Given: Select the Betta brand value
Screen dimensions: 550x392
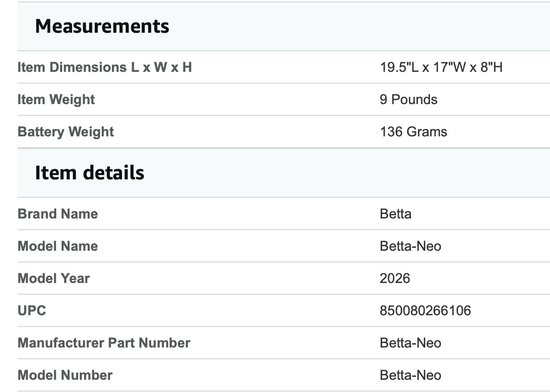Looking at the screenshot, I should [396, 214].
